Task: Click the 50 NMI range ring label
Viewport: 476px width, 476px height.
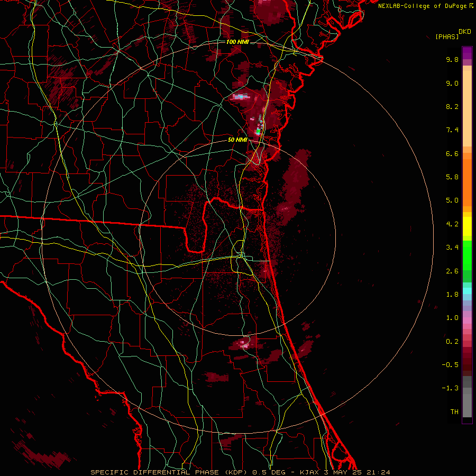Action: (237, 140)
